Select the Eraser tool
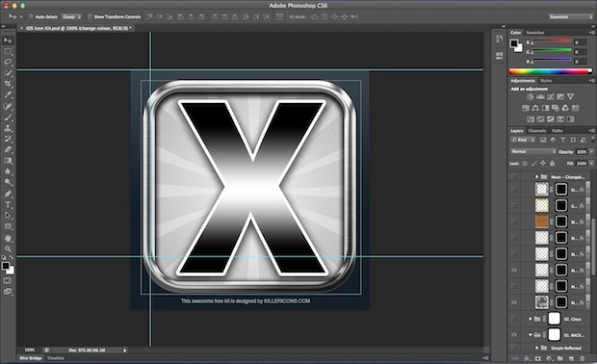597x364 pixels. 8,149
